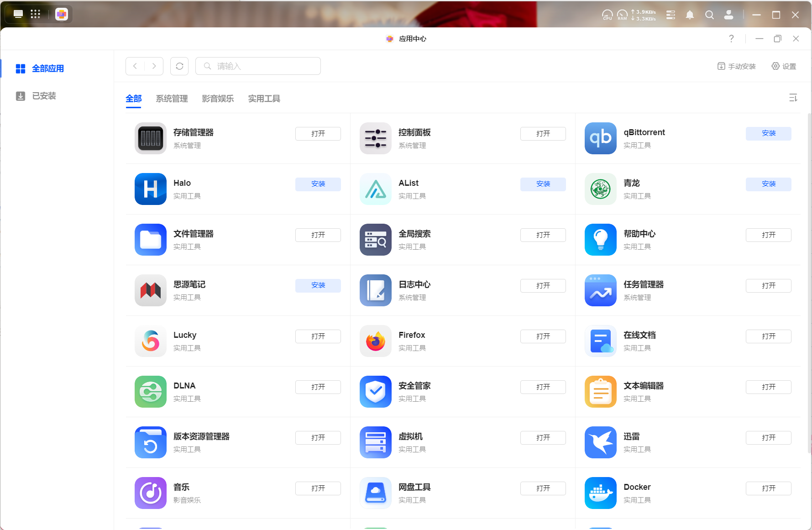The height and width of the screenshot is (530, 812).
Task: Click the Halo app icon
Action: coord(151,189)
